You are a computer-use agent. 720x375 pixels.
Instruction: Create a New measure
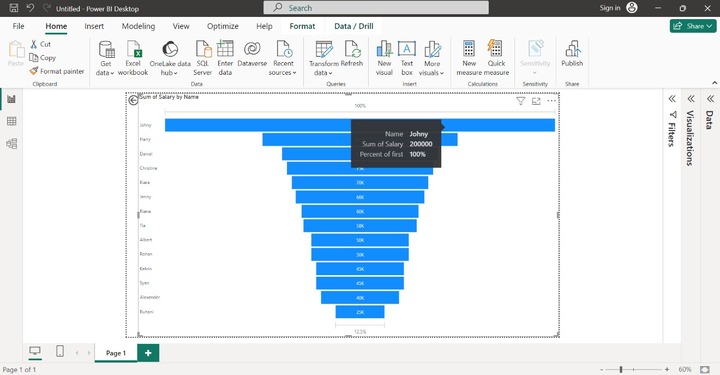(x=469, y=58)
